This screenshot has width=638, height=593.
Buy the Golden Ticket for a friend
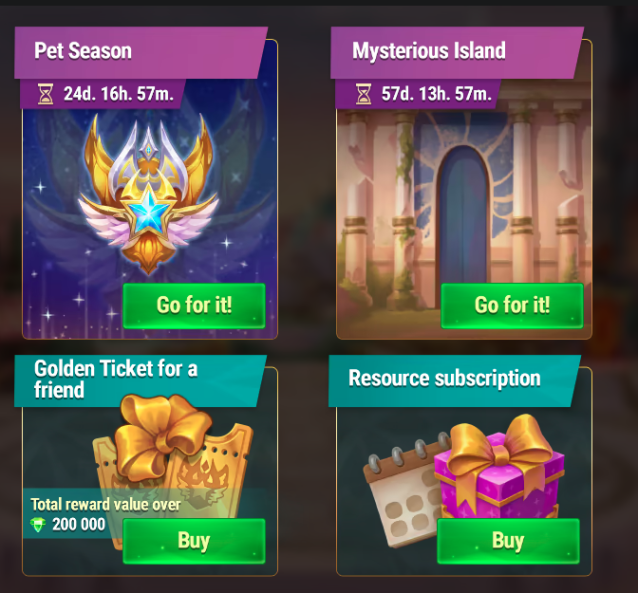point(194,541)
